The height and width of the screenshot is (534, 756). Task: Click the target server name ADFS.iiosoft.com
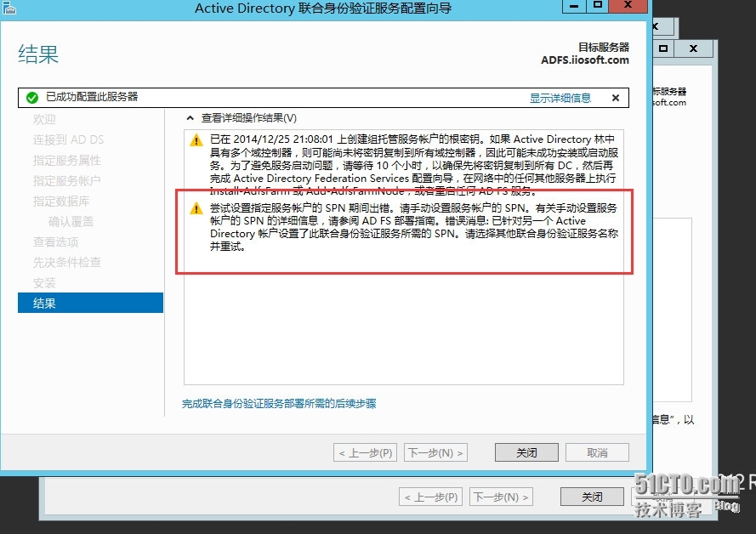pos(585,60)
